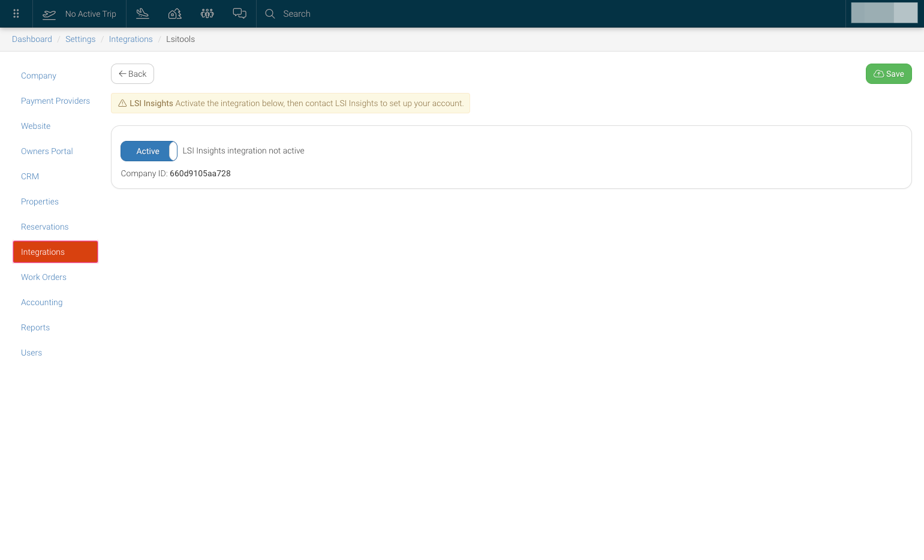Screen dimensions: 924x560
Task: Select Work Orders in the sidebar
Action: (44, 277)
